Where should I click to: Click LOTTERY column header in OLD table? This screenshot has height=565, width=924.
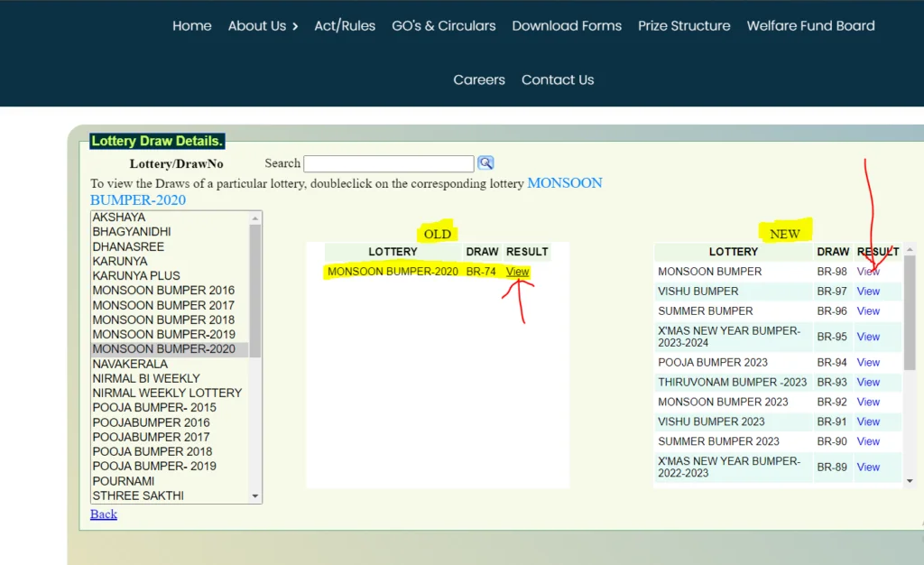393,252
